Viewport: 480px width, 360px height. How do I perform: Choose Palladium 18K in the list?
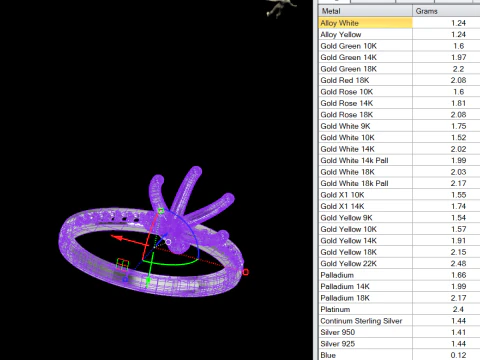coord(399,298)
